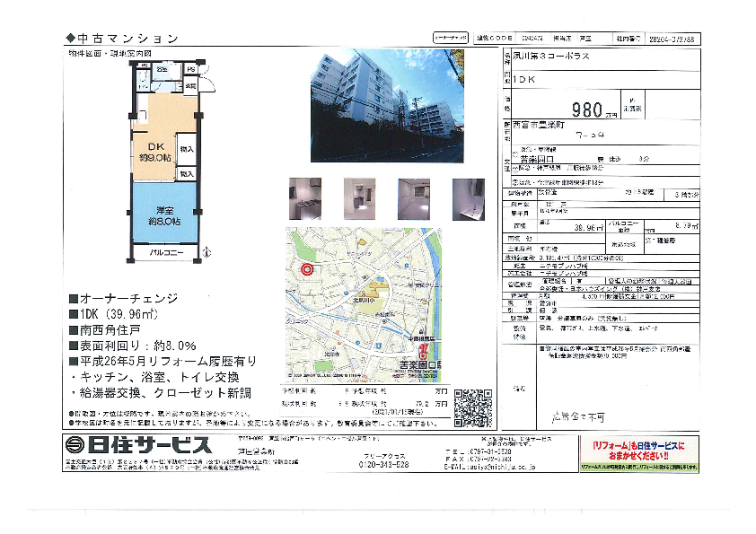
Task: Click the compass north arrow by balcony
Action: [x=206, y=253]
